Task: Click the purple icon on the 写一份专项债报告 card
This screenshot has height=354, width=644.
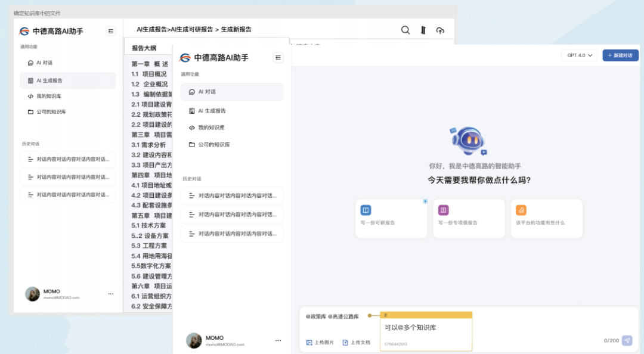Action: 443,210
